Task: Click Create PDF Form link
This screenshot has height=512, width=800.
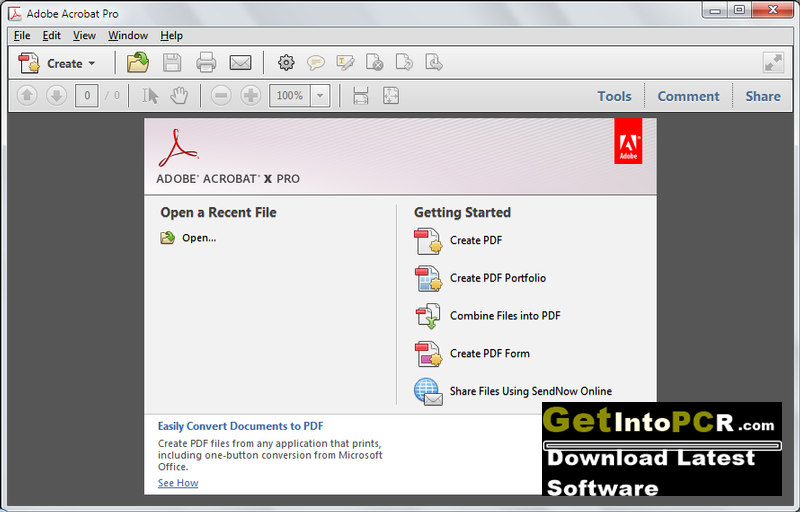Action: point(490,353)
